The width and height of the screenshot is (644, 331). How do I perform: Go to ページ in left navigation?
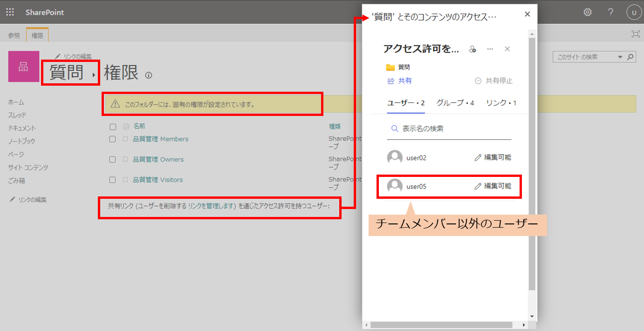pos(16,155)
